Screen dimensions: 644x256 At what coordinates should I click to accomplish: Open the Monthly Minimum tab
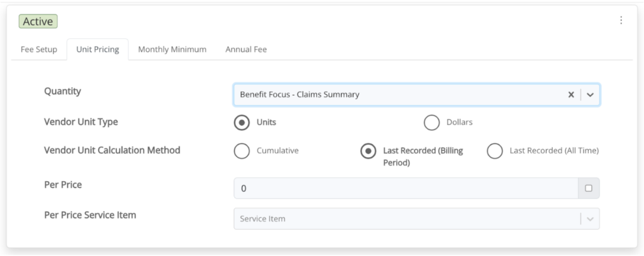[172, 50]
